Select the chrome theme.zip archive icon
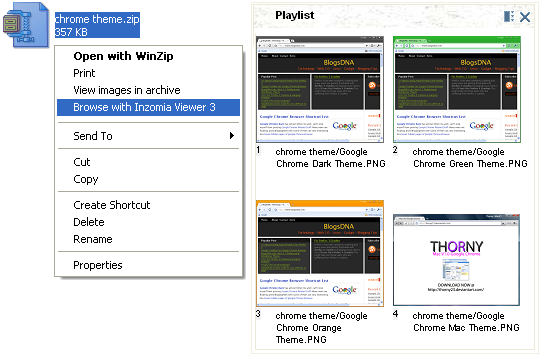This screenshot has width=544, height=362. [25, 25]
